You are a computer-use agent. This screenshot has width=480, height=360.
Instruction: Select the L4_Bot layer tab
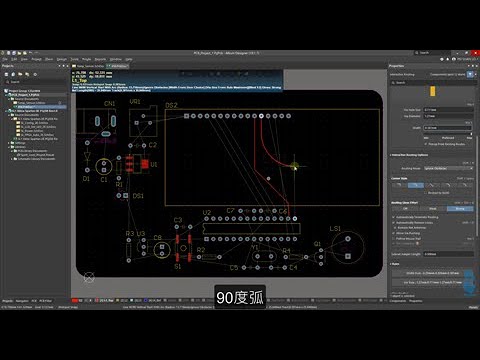coord(152,300)
